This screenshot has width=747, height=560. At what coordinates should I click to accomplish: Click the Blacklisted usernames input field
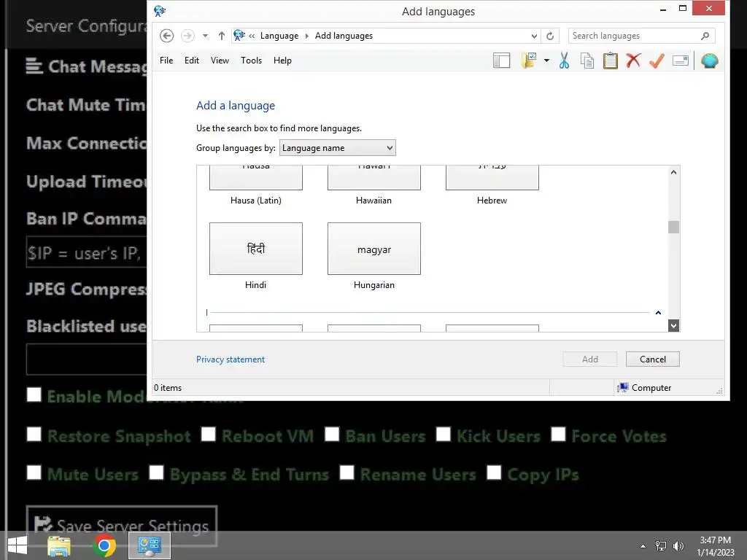[x=87, y=359]
